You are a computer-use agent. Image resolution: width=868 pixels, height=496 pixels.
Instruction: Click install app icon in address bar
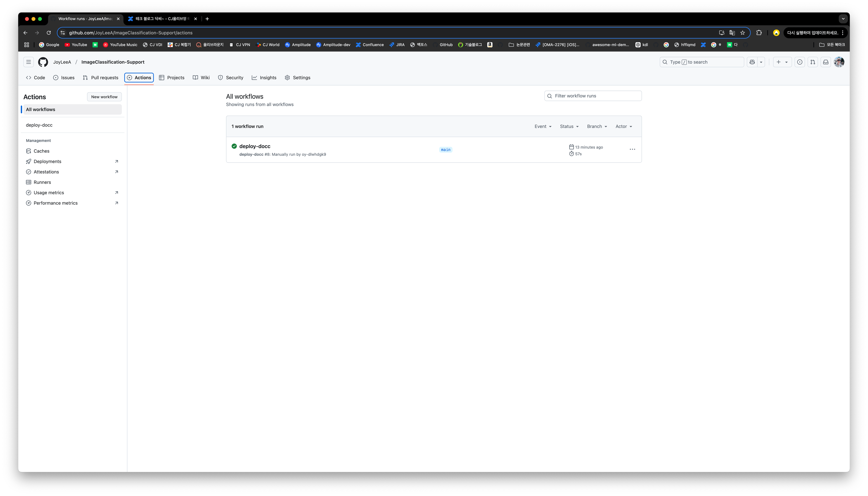tap(721, 33)
